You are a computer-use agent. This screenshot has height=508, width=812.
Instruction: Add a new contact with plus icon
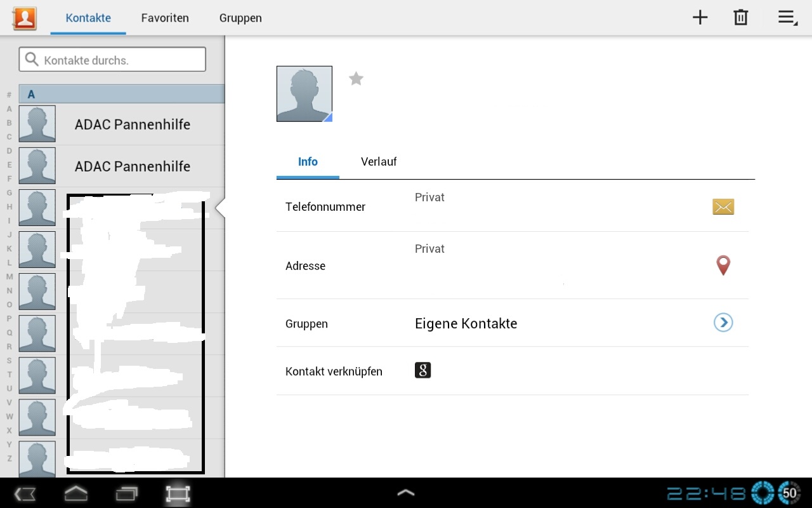coord(700,17)
